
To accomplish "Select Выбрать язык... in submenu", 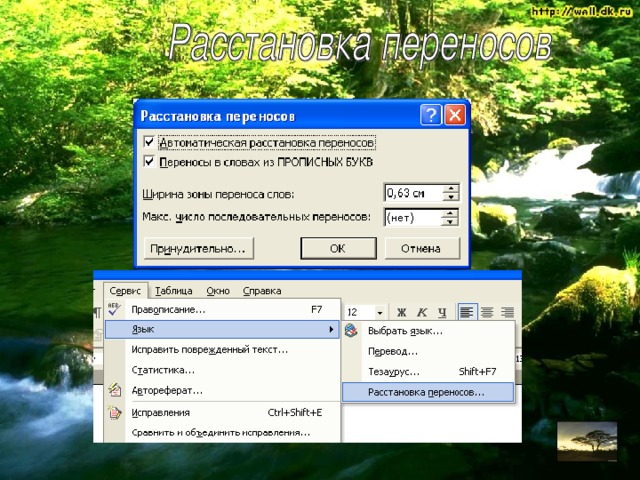I will (428, 331).
